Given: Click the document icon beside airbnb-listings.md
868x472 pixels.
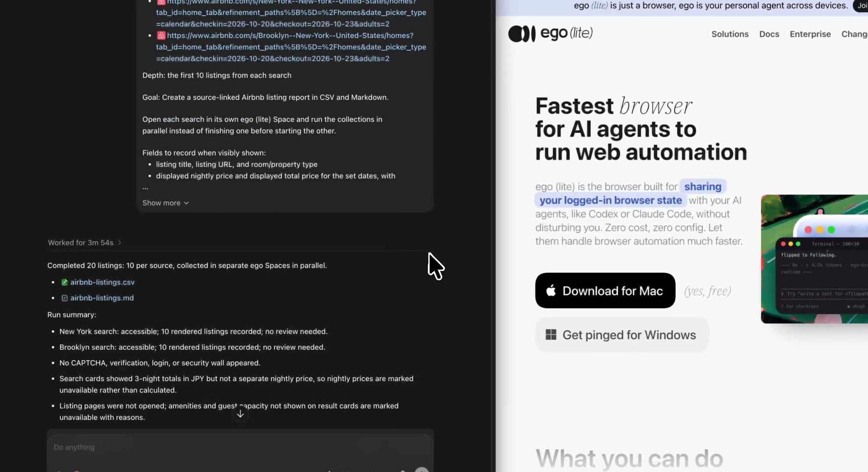Looking at the screenshot, I should 65,298.
